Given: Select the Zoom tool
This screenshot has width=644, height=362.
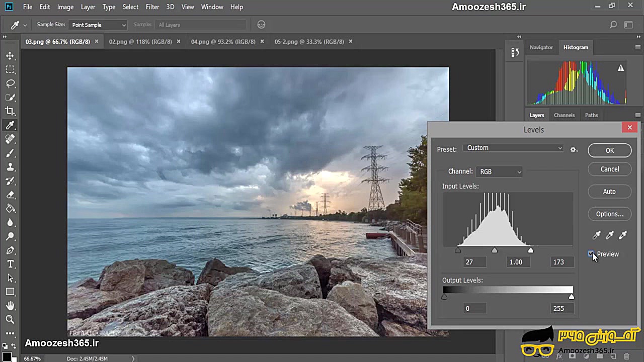Looking at the screenshot, I should pyautogui.click(x=10, y=319).
